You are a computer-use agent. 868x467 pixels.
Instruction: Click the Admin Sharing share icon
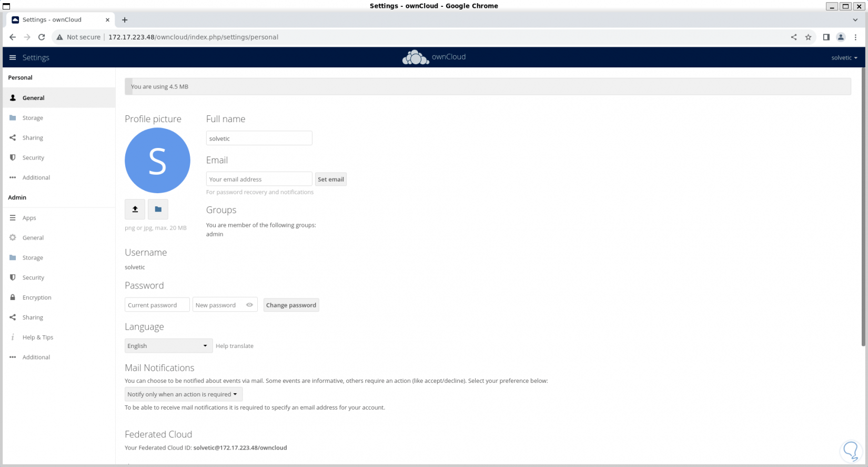point(13,317)
